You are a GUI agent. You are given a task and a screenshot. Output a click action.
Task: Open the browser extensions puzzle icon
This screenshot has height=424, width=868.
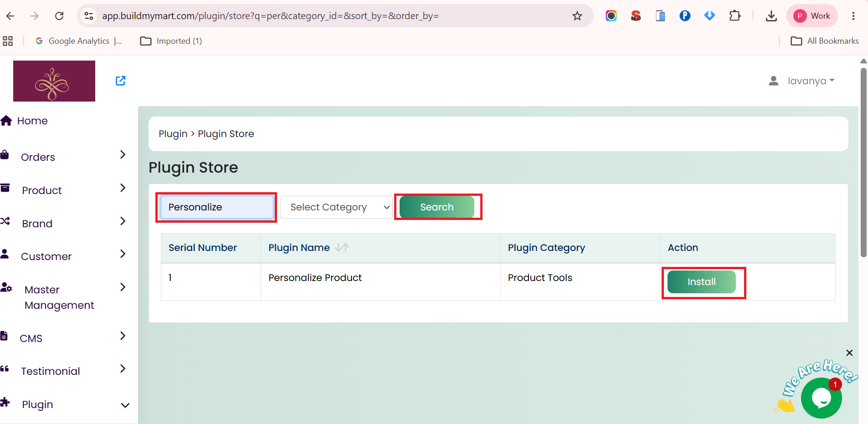click(x=734, y=16)
